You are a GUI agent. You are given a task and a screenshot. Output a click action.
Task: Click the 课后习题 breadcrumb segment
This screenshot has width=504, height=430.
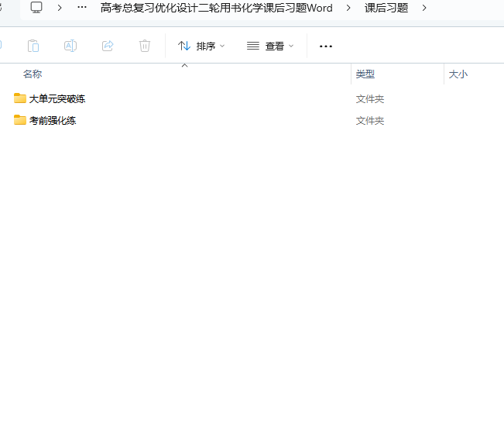[x=386, y=8]
